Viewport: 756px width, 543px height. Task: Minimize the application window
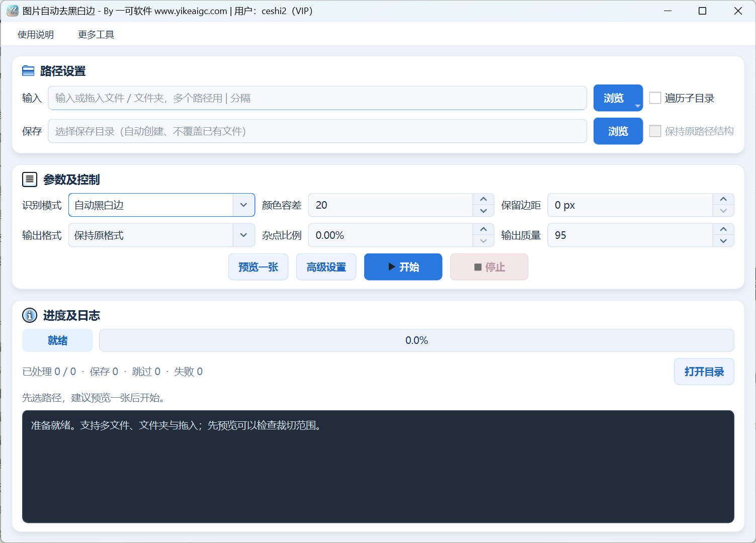pyautogui.click(x=668, y=11)
